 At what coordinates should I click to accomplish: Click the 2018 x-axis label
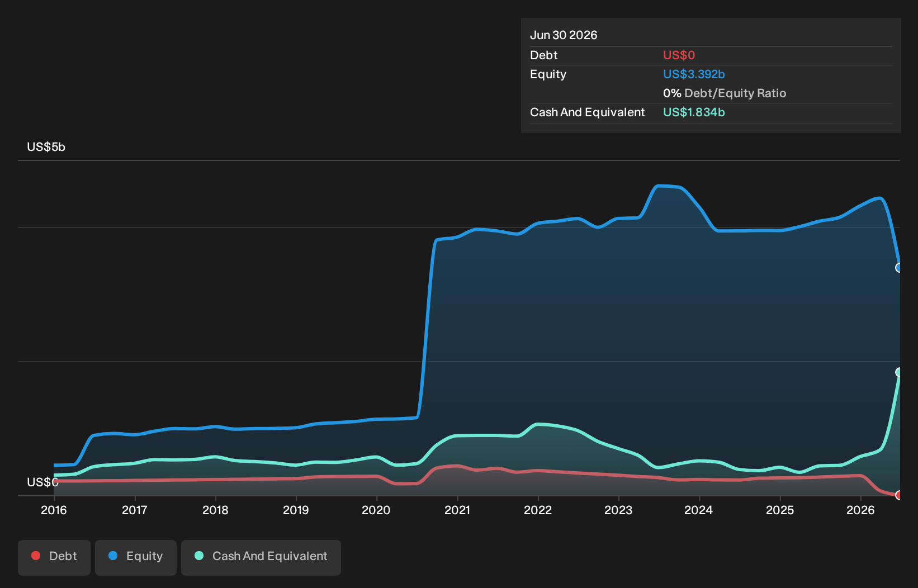coord(215,510)
